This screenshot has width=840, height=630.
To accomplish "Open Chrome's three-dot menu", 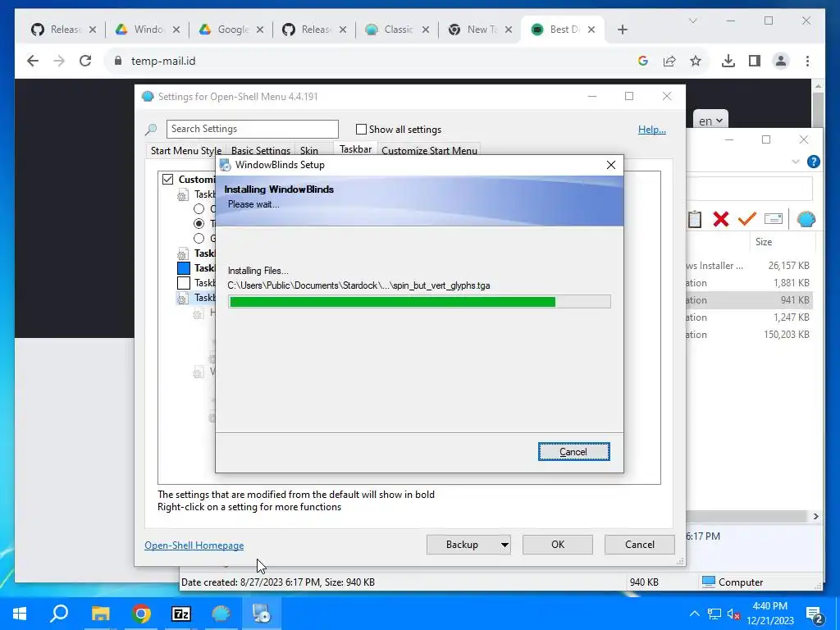I will pyautogui.click(x=807, y=61).
